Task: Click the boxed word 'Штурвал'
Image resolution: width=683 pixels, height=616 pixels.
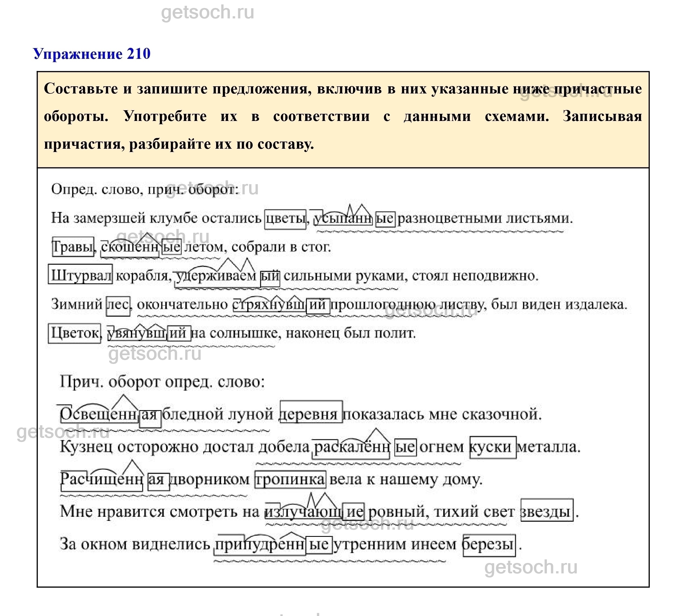Action: tap(81, 275)
